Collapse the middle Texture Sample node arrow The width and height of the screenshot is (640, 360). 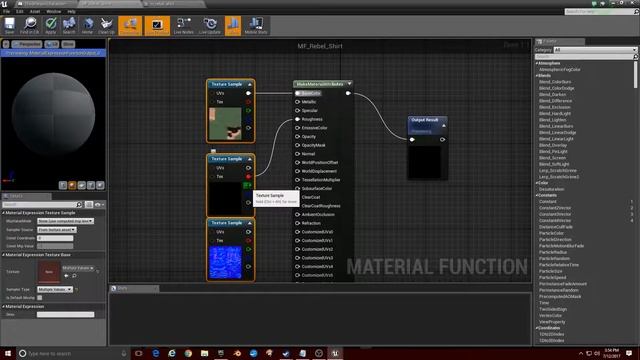click(x=250, y=159)
